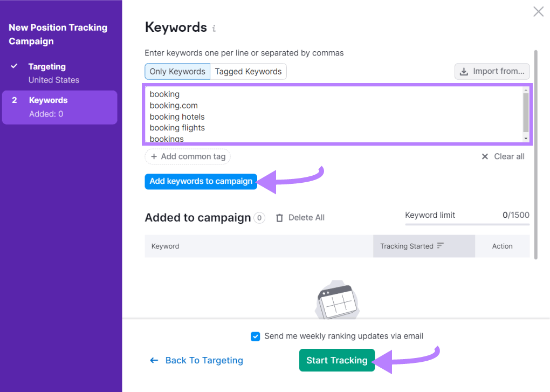The height and width of the screenshot is (392, 550).
Task: Click Add keywords to campaign
Action: pyautogui.click(x=201, y=181)
